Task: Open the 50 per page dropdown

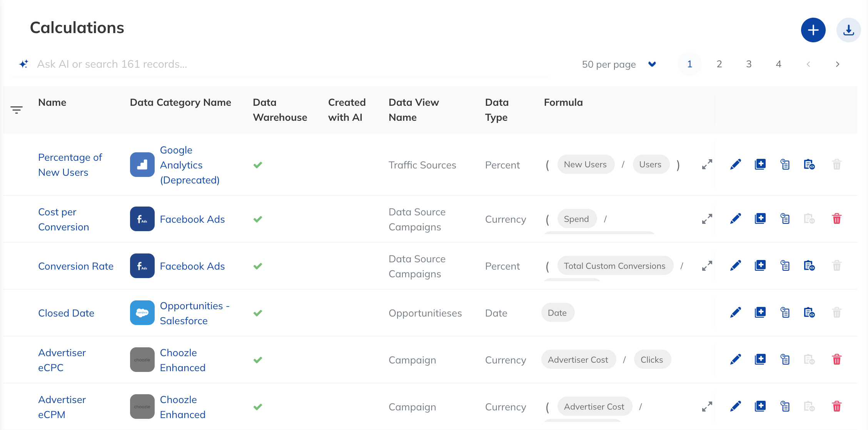Action: (x=619, y=64)
